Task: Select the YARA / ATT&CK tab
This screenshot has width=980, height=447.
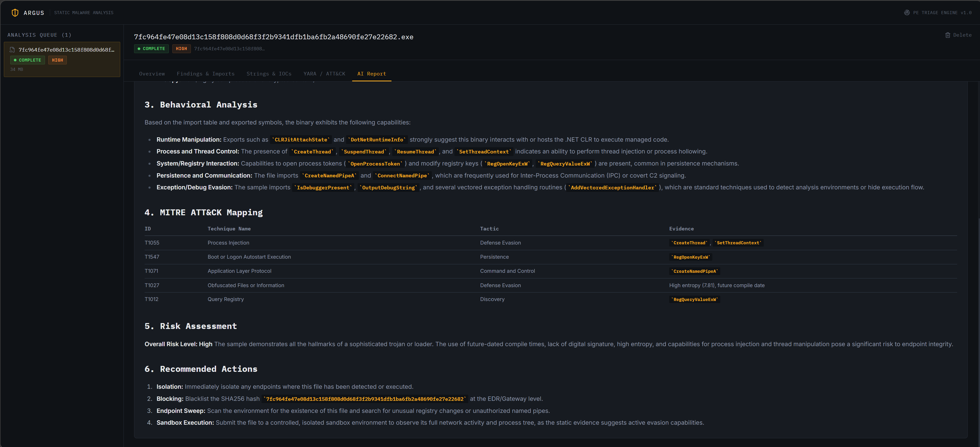Action: [324, 74]
